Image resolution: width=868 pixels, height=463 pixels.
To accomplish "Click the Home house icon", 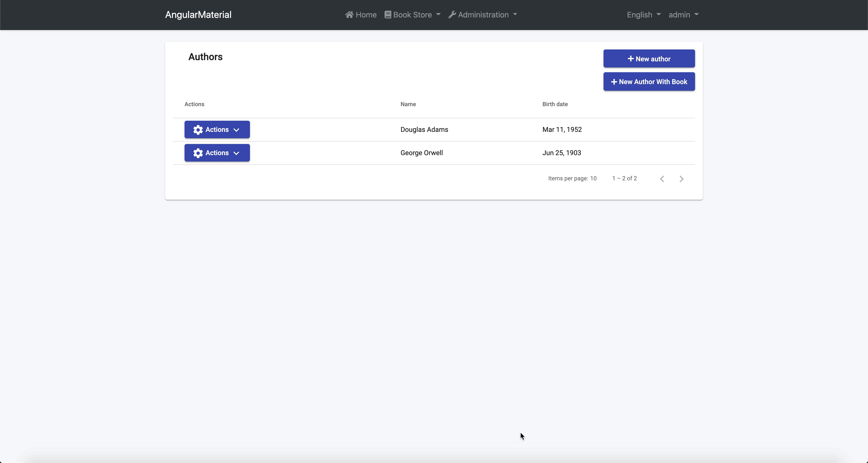I will (349, 15).
